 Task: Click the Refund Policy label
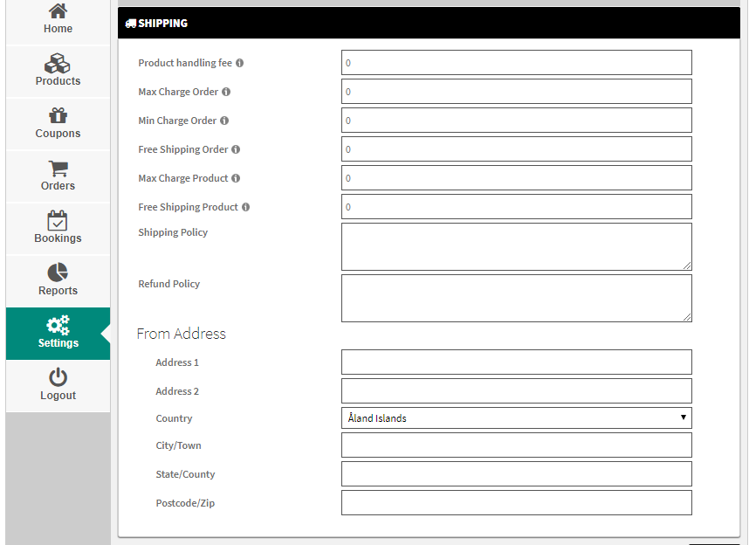point(169,284)
